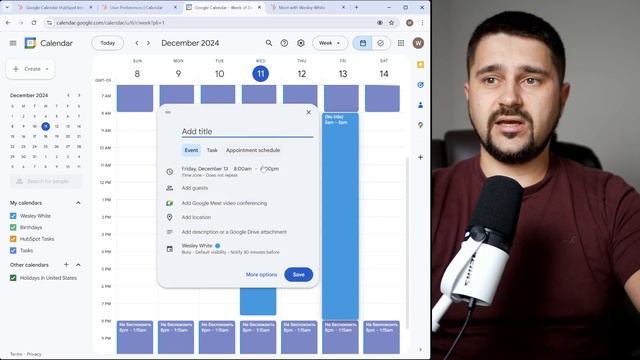Open the Does not repeat option

[x=222, y=175]
